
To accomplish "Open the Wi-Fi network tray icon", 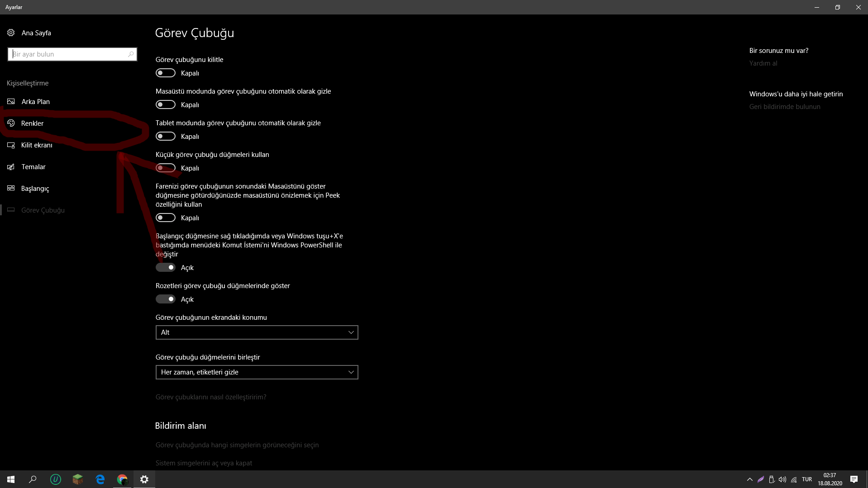I will click(x=794, y=479).
